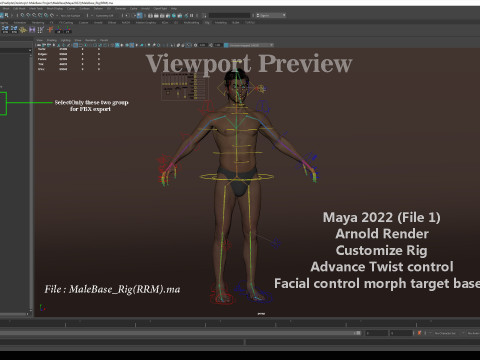This screenshot has height=360, width=480.
Task: Switch to the Animation shelf tab
Action: (x=20, y=23)
